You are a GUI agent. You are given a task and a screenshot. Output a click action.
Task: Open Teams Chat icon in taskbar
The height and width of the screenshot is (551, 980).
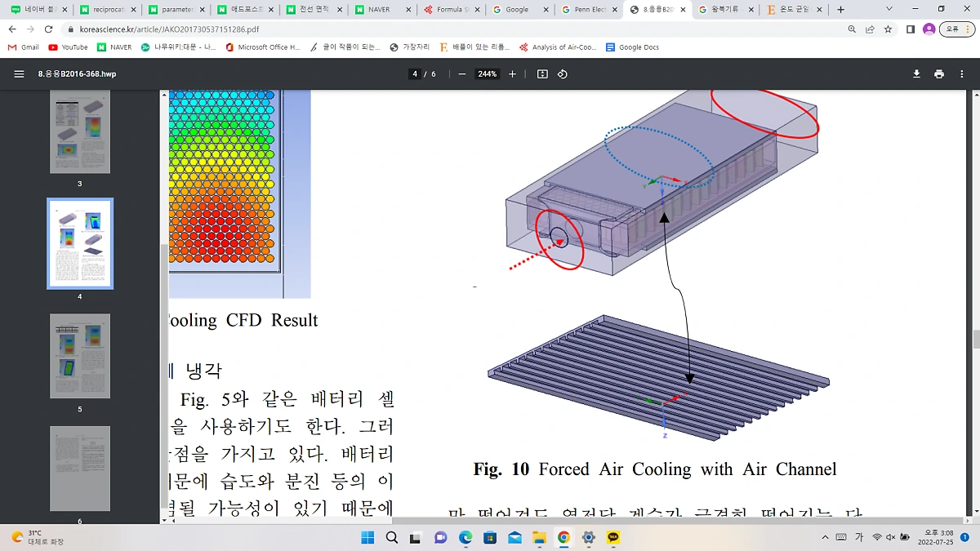pos(441,537)
